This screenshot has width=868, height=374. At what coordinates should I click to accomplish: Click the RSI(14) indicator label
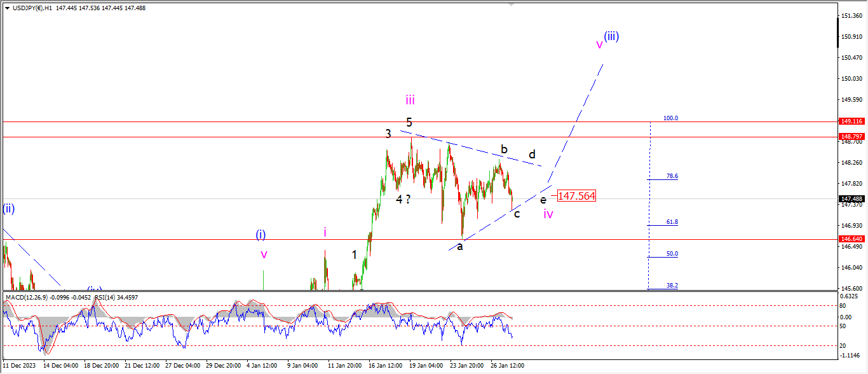[x=106, y=297]
